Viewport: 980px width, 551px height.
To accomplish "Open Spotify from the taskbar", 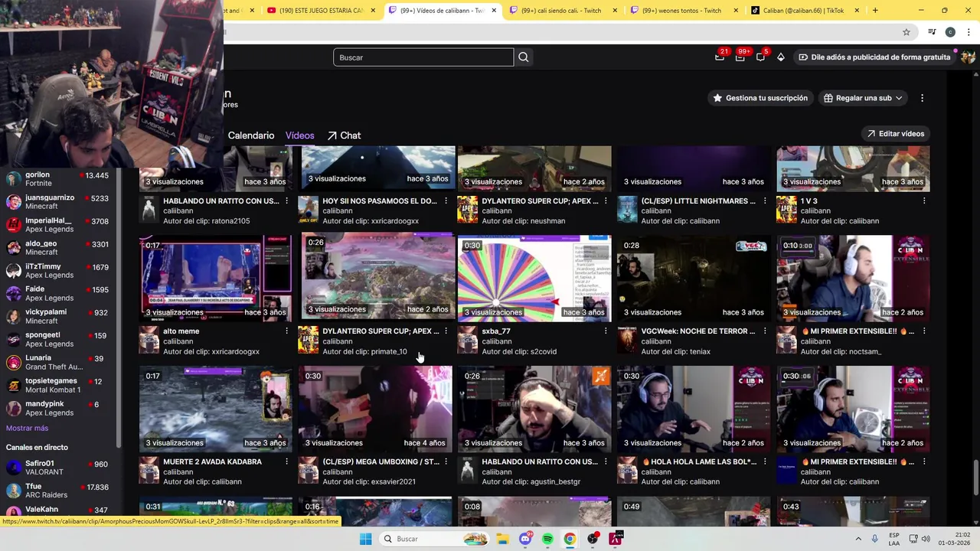I will [x=547, y=539].
